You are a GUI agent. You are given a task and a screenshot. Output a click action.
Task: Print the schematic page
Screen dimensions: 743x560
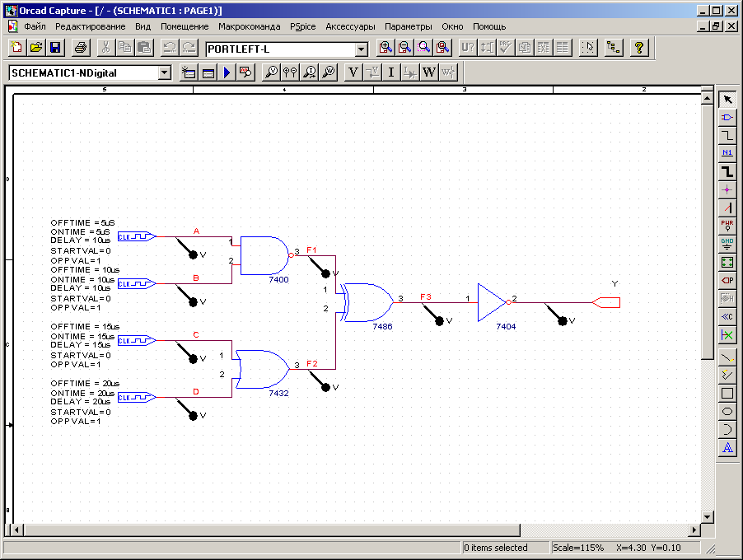click(81, 48)
